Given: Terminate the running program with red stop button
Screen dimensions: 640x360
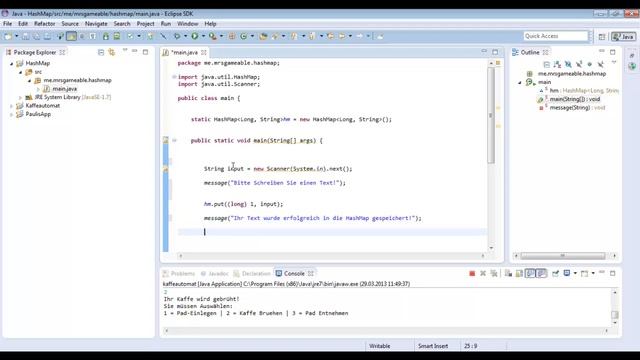Looking at the screenshot, I should (x=472, y=273).
